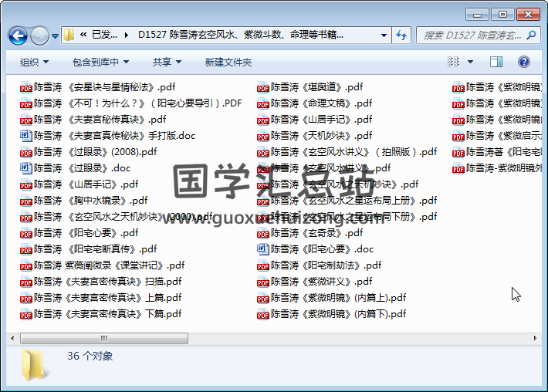Select PDF icon of 《玄奇录》.pdf

coord(263,233)
